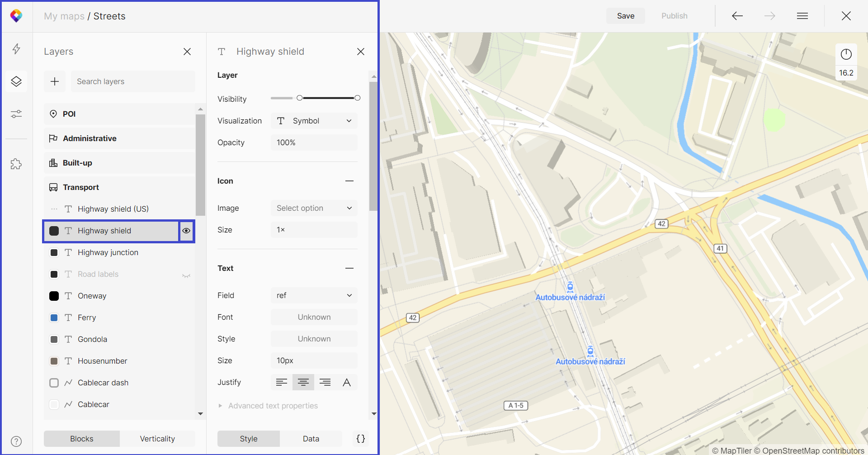Open the Visualization Symbol dropdown
Image resolution: width=868 pixels, height=455 pixels.
pyautogui.click(x=314, y=121)
